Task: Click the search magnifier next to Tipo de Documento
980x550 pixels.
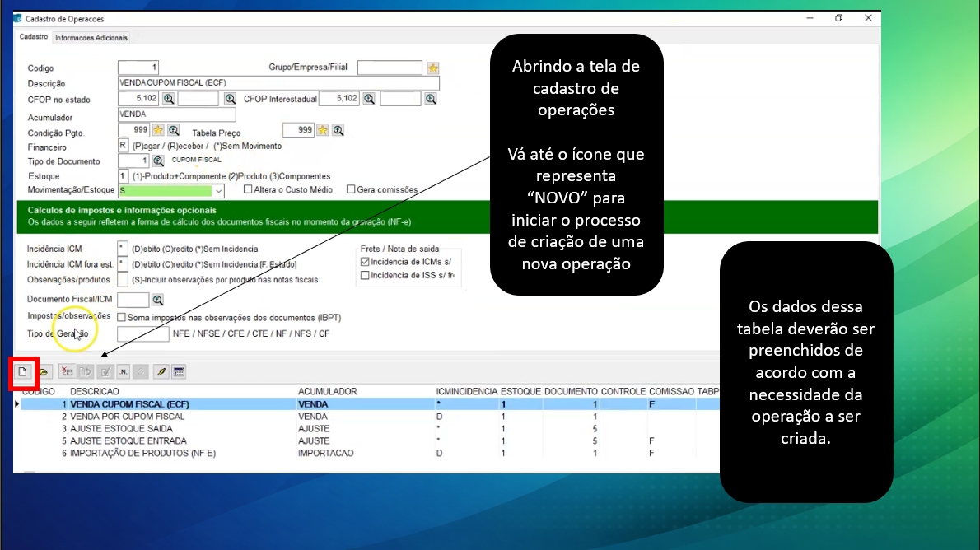Action: (x=158, y=161)
